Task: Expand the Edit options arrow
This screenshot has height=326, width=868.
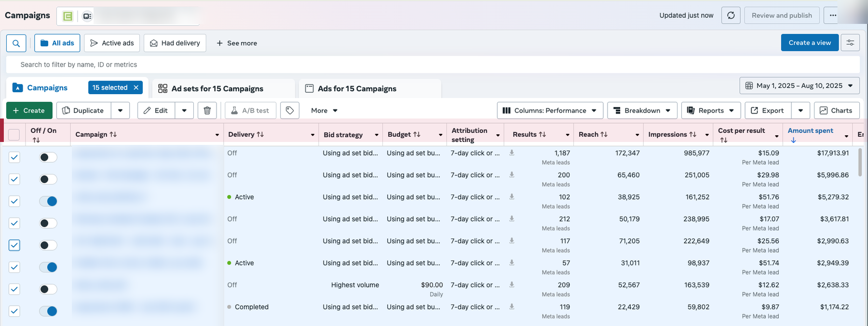Action: coord(184,111)
